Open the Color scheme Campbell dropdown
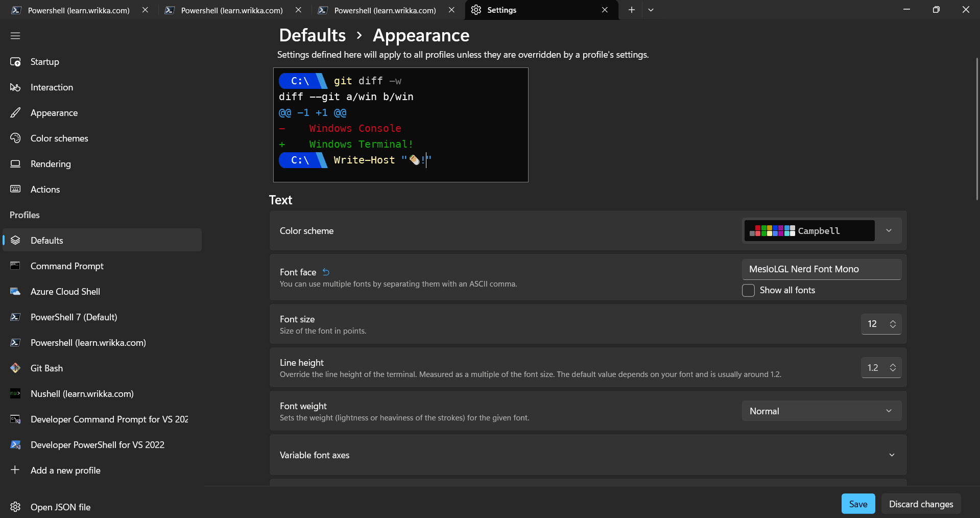The height and width of the screenshot is (518, 980). (x=821, y=231)
